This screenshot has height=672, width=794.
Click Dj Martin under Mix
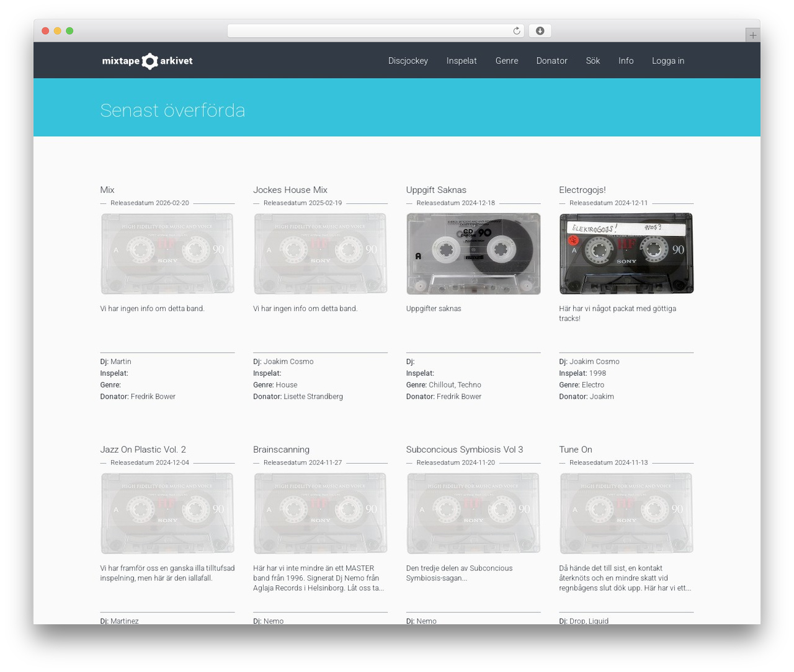coord(121,361)
